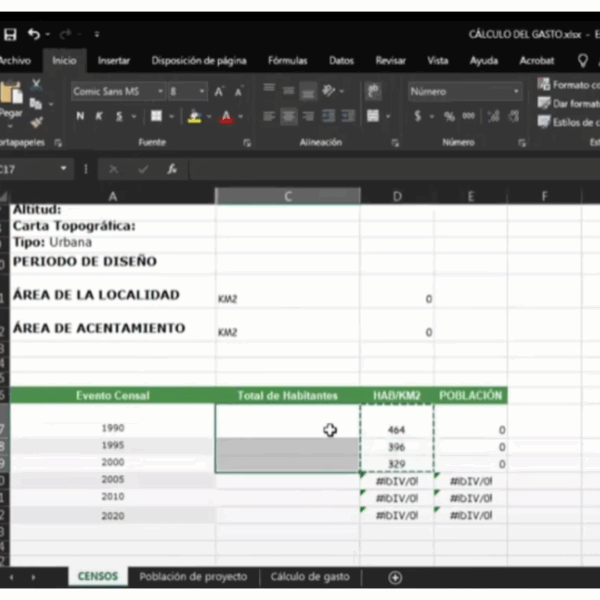The image size is (600, 600).
Task: Click the Undo arrow icon
Action: [x=34, y=34]
